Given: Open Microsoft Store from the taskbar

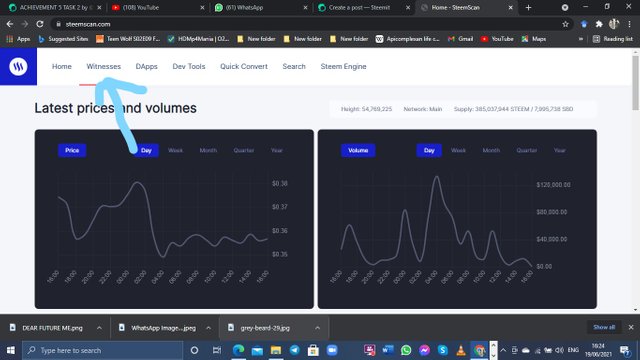Looking at the screenshot, I should 313,350.
